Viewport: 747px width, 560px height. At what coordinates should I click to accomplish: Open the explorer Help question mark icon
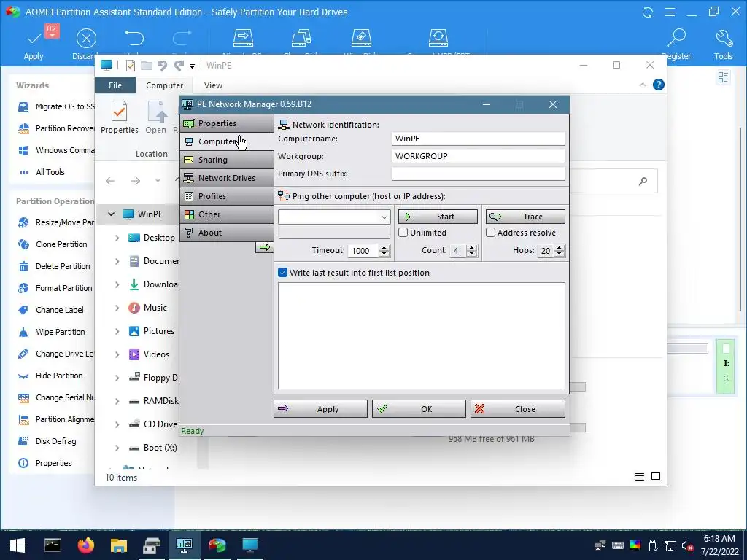point(659,85)
